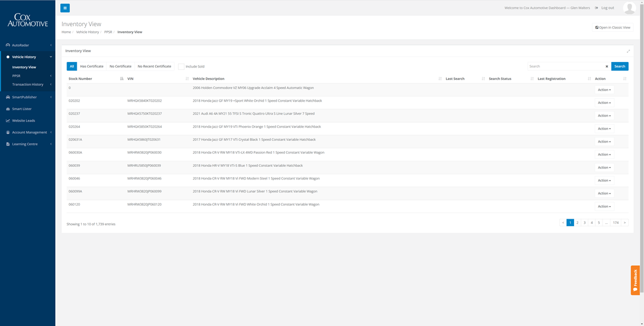Click the SmartPublisher car icon
This screenshot has width=644, height=326.
[x=8, y=97]
